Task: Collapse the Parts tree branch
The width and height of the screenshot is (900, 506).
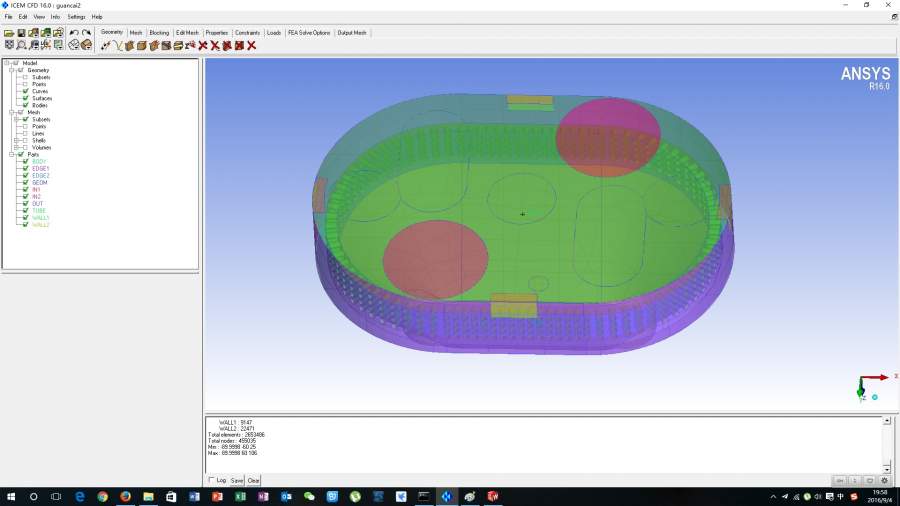Action: pos(11,154)
